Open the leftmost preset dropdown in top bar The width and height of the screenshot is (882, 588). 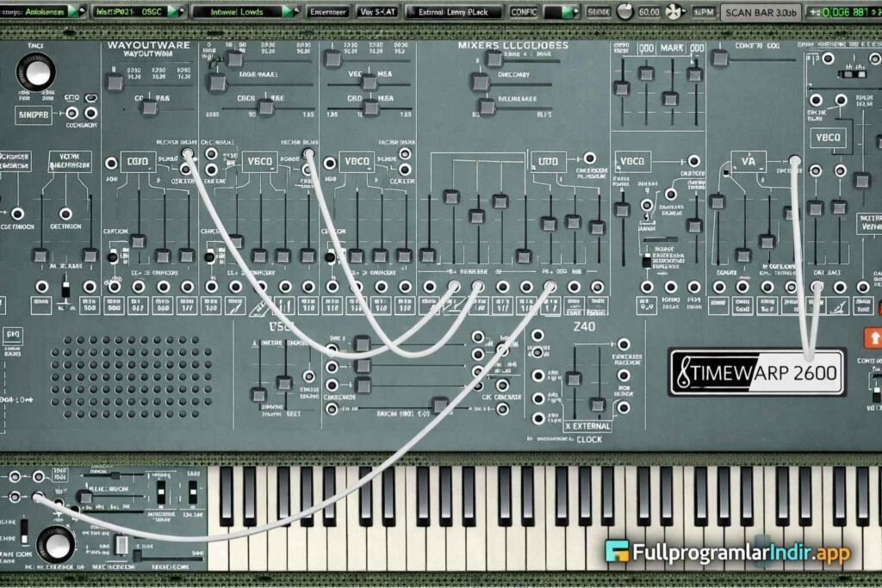[x=44, y=12]
